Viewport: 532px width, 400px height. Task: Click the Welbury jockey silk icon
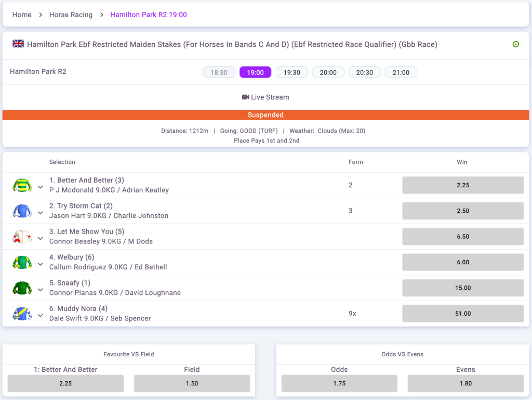(22, 263)
